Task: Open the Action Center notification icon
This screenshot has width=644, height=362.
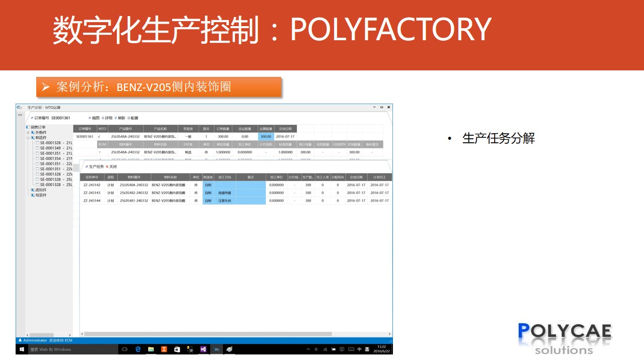Action: coord(342,349)
